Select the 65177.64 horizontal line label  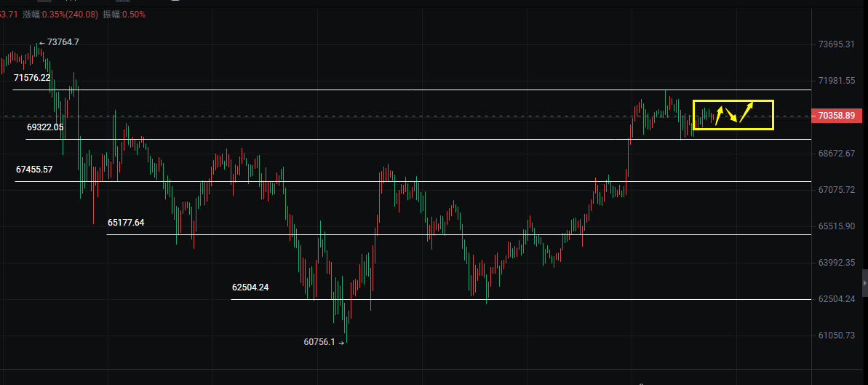126,223
